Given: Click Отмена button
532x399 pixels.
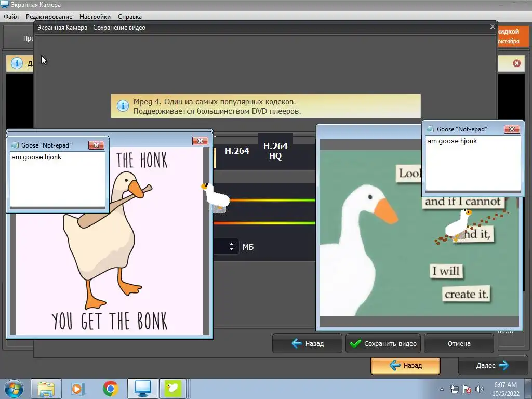Looking at the screenshot, I should [x=459, y=343].
